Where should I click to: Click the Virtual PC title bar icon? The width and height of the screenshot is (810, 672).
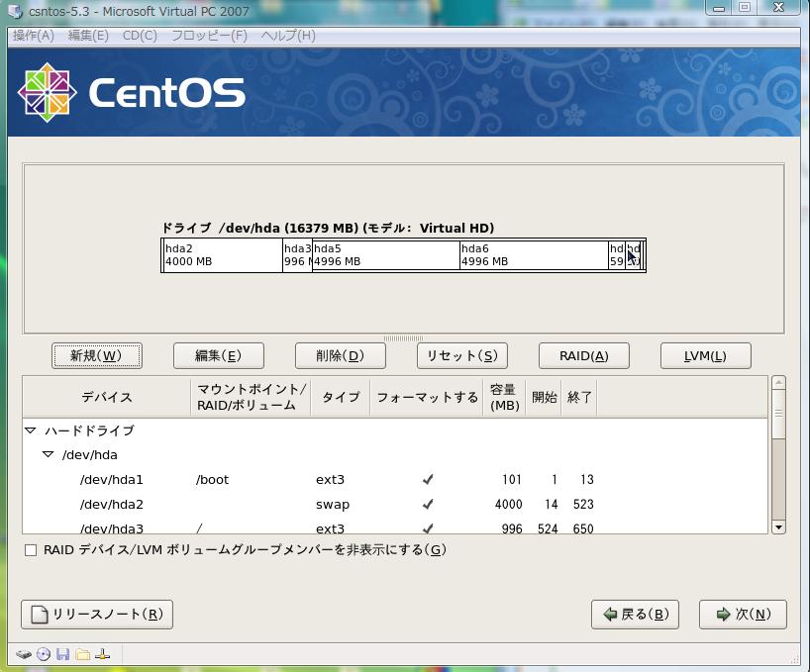tap(16, 11)
